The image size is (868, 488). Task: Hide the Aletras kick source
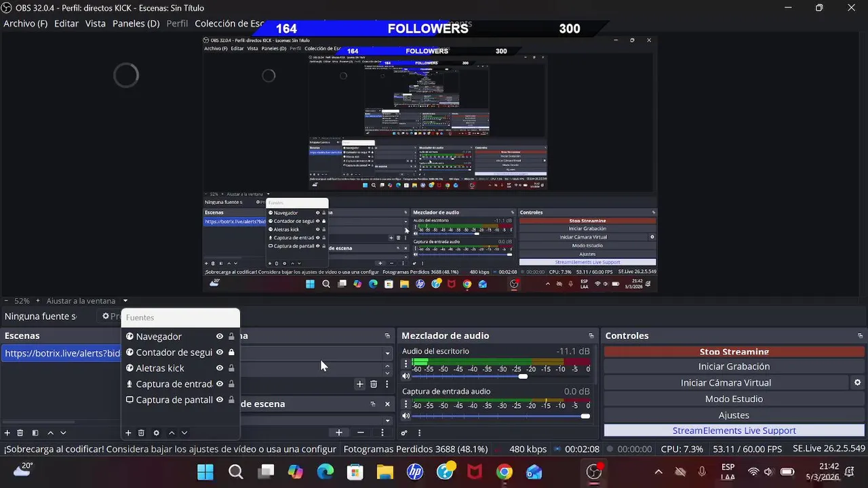pyautogui.click(x=220, y=368)
